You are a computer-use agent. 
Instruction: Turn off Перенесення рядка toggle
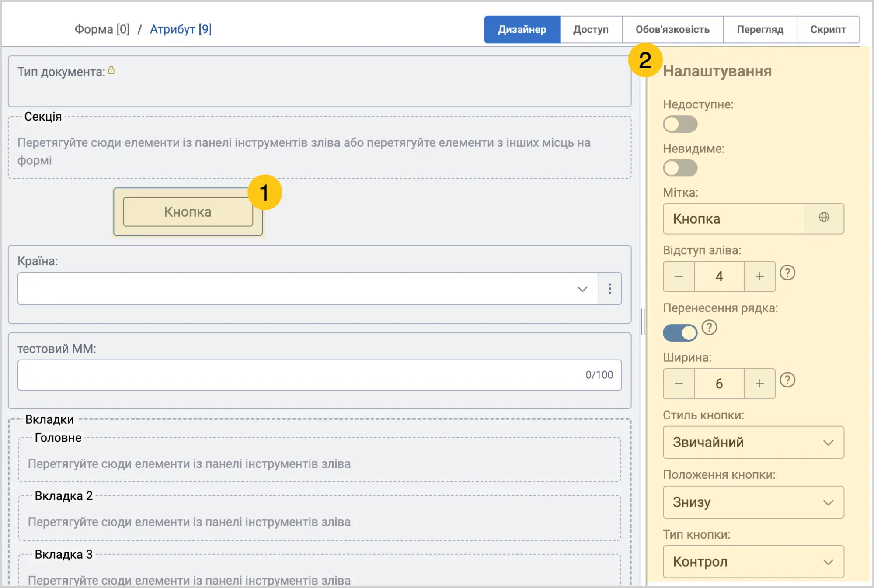coord(680,333)
